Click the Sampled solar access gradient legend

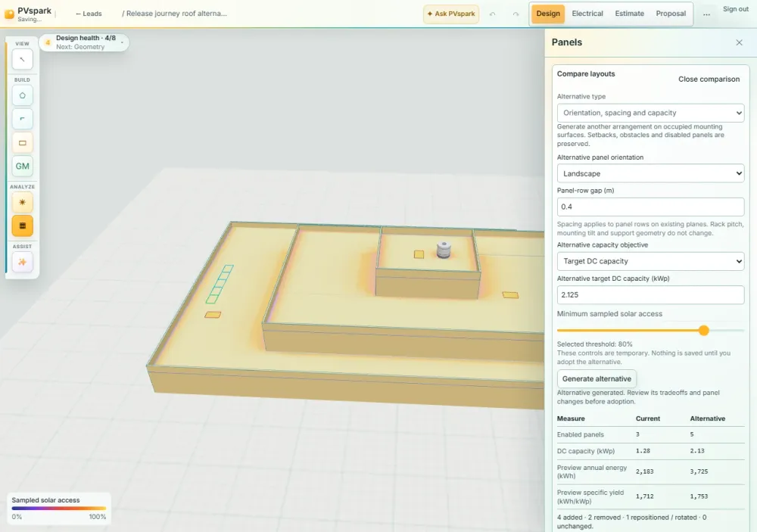(58, 509)
